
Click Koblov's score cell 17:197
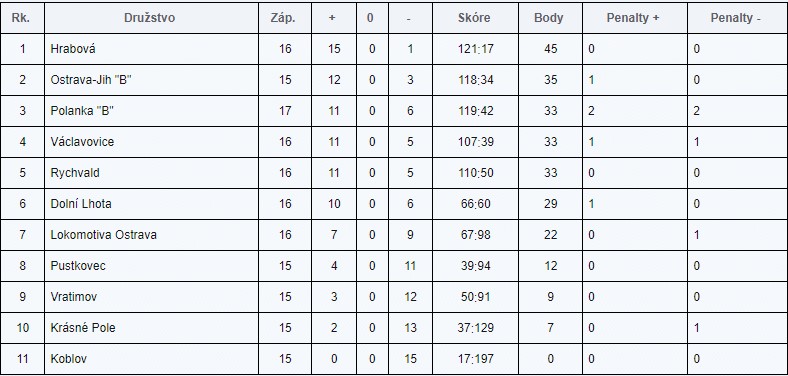click(476, 359)
